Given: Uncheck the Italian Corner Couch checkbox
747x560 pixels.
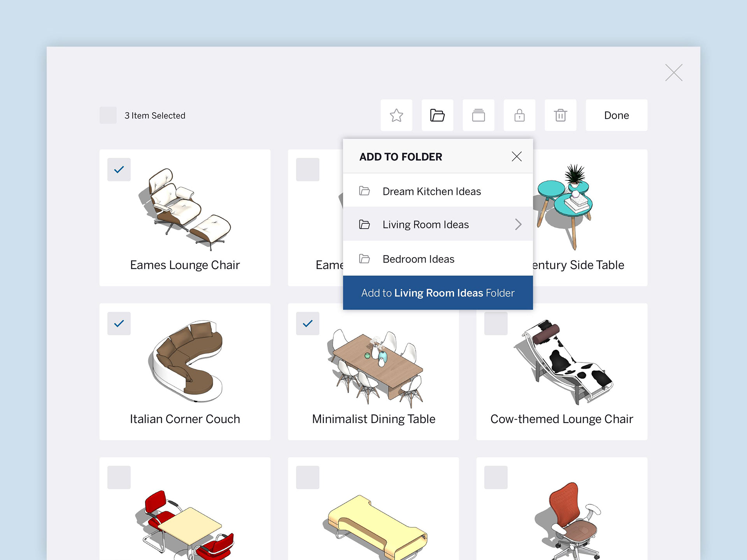Looking at the screenshot, I should (119, 324).
